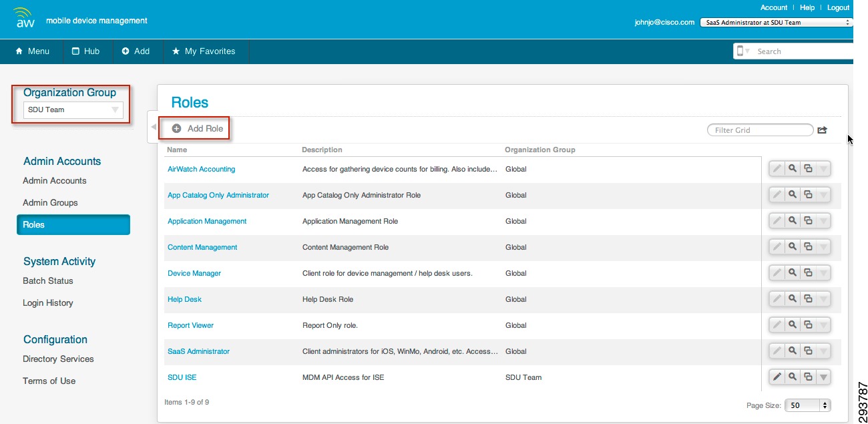Open the SaaS Administrator role link
Screen dimensions: 868x424
[198, 352]
